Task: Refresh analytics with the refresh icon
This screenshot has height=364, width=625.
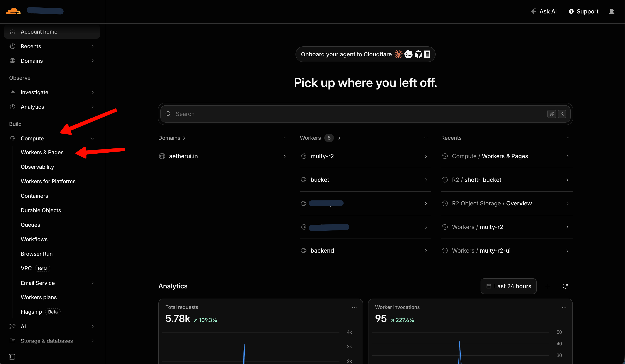Action: pyautogui.click(x=565, y=286)
